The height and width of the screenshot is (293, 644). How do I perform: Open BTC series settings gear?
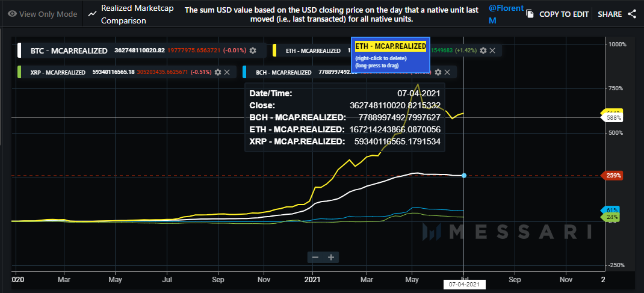[x=253, y=51]
